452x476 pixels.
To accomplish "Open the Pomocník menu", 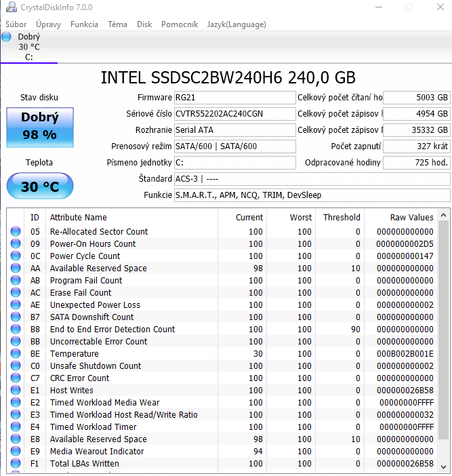I will point(180,24).
